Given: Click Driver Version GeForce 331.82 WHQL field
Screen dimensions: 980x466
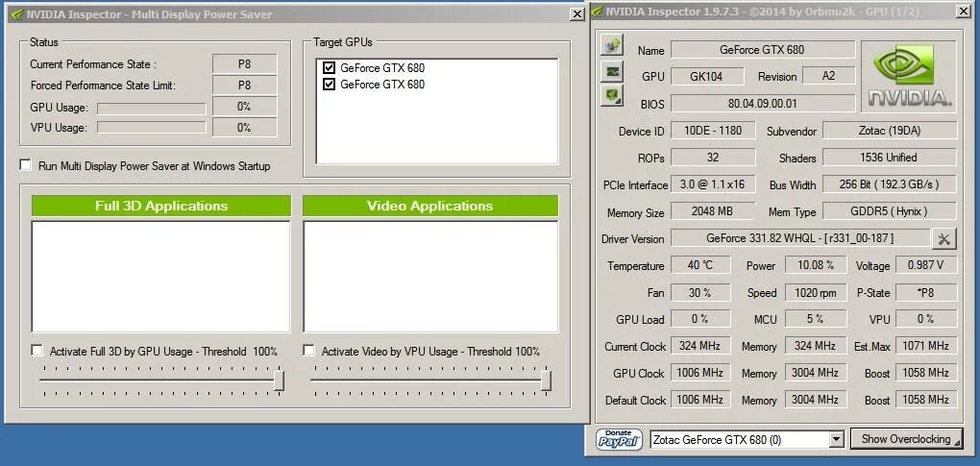Looking at the screenshot, I should (800, 238).
